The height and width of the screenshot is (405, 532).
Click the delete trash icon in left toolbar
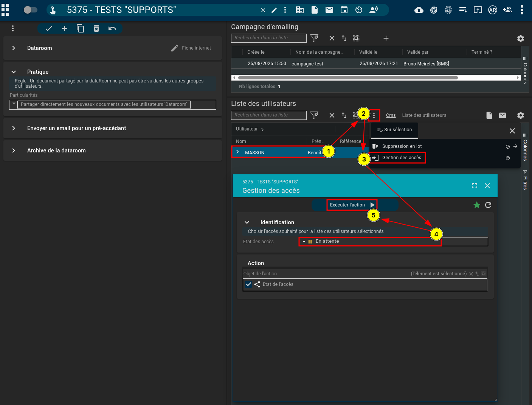[x=96, y=28]
